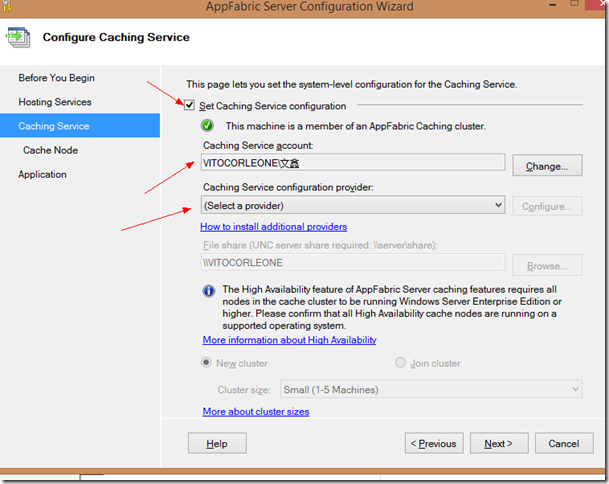
Task: Select the New cluster radio button
Action: 206,362
